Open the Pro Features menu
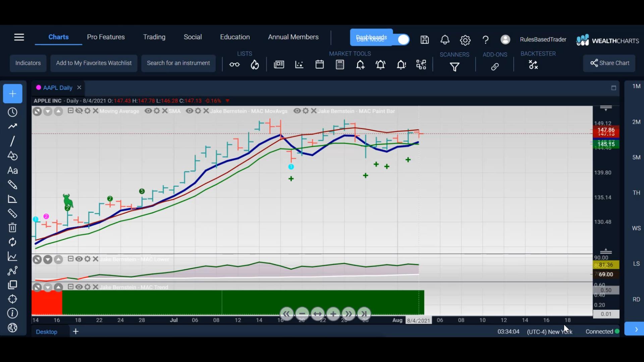Viewport: 644px width, 362px height. tap(106, 37)
